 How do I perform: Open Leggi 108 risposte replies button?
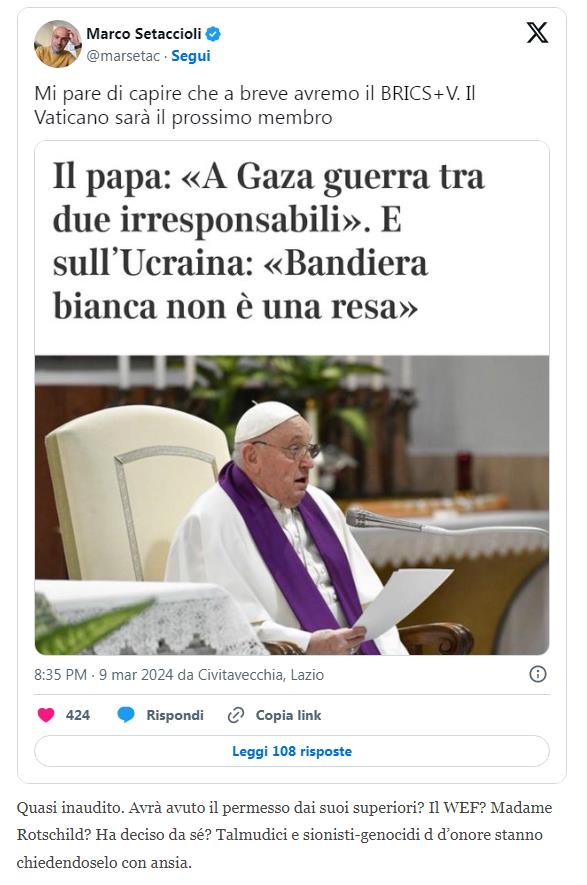[x=292, y=751]
